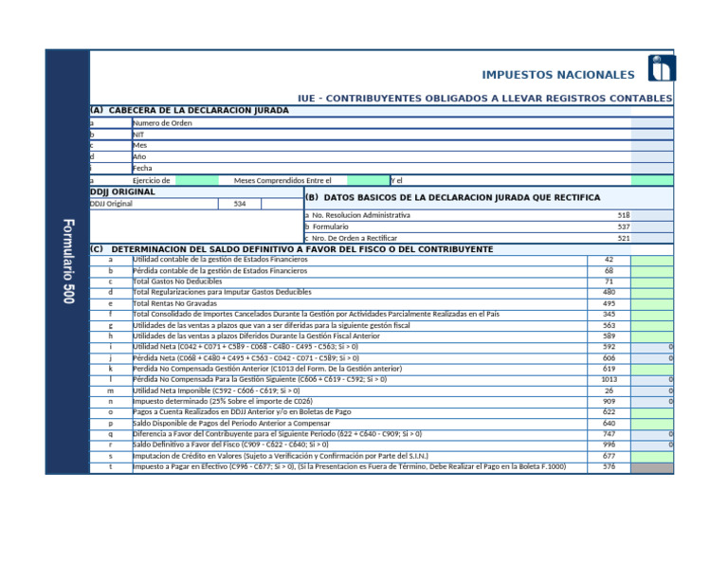The height and width of the screenshot is (563, 728).
Task: Click green cell for code 563 row
Action: pos(652,325)
